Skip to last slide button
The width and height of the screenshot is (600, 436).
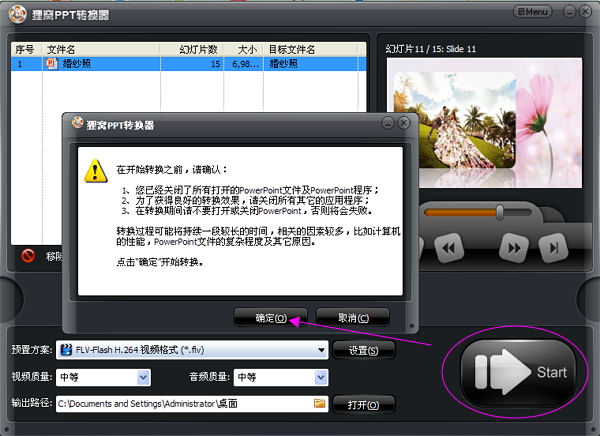[553, 248]
